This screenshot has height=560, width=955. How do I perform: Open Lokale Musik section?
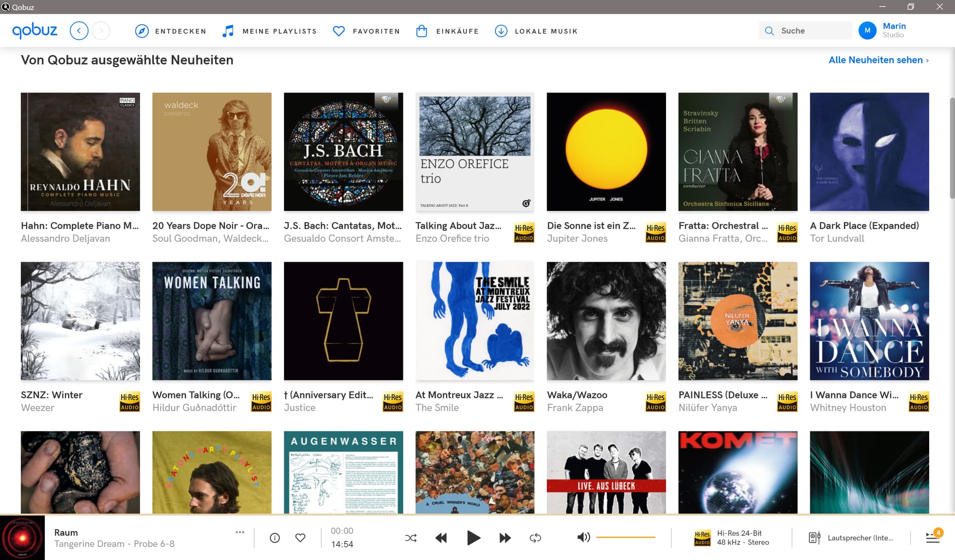[536, 31]
